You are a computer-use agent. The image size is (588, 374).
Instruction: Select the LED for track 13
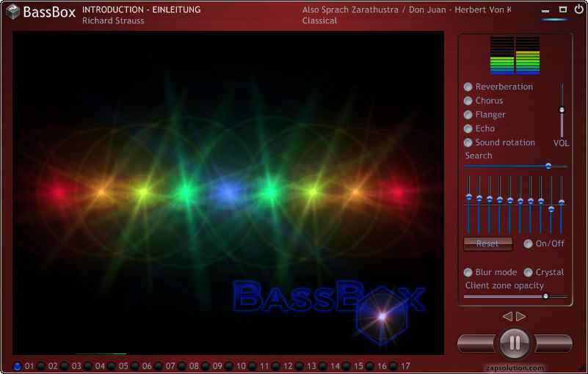(300, 366)
